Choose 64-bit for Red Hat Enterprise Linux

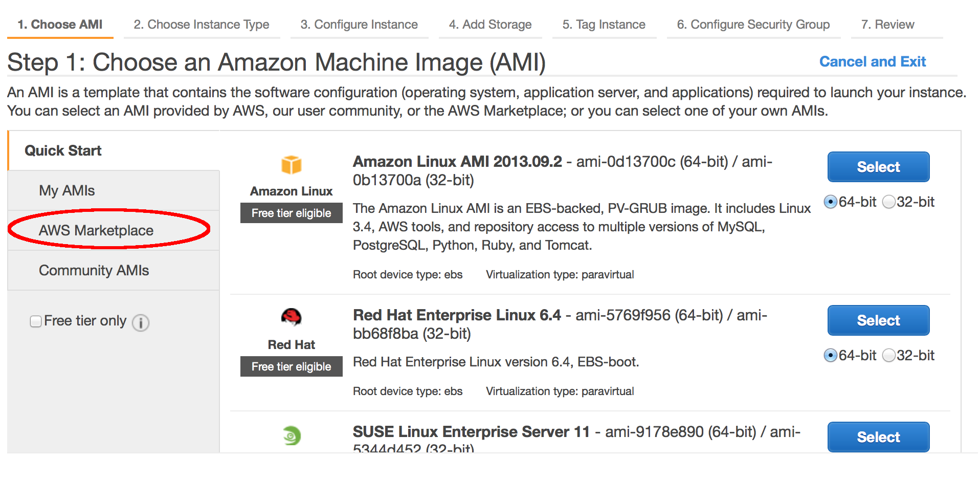coord(831,355)
